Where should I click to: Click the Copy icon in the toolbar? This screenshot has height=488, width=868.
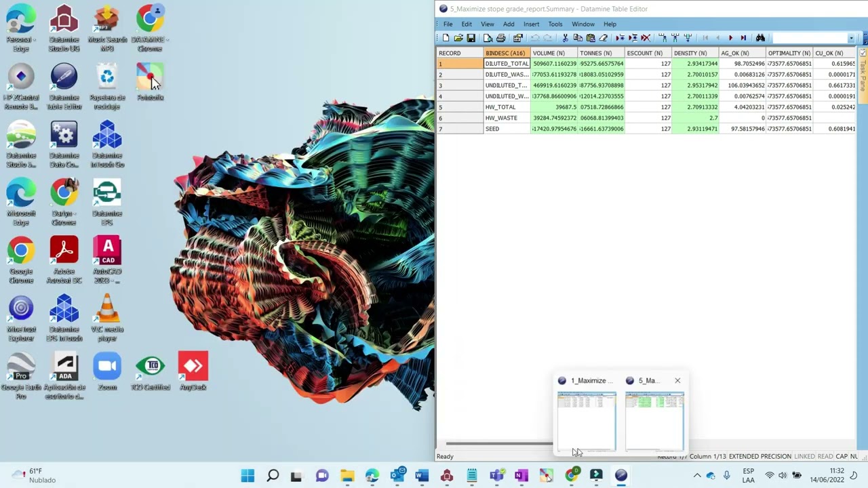tap(578, 38)
